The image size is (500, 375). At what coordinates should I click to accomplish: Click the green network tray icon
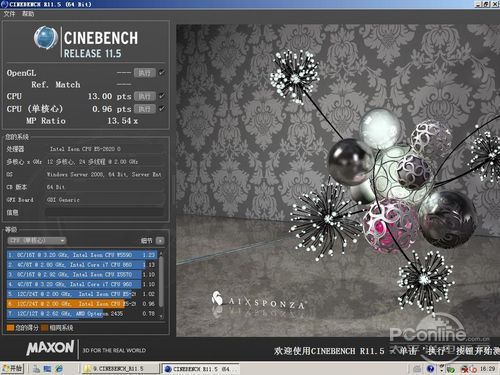tap(451, 369)
